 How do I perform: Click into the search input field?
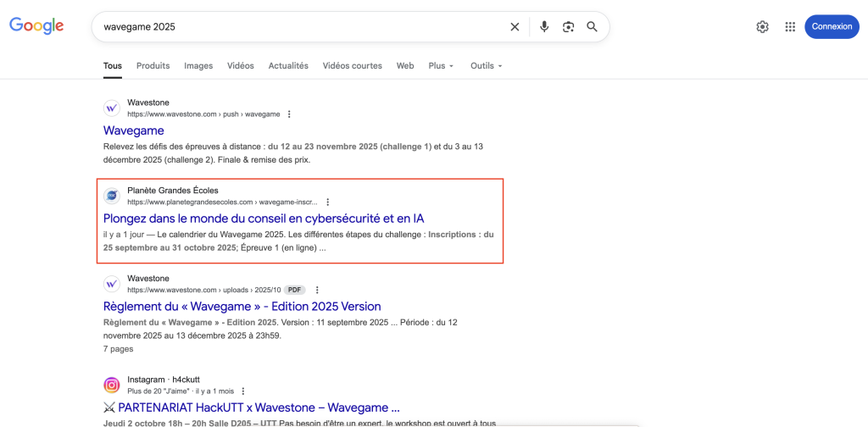click(x=297, y=26)
